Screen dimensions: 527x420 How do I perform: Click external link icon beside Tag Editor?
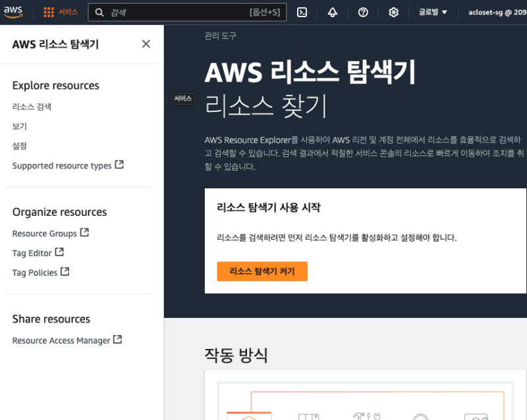click(x=59, y=252)
